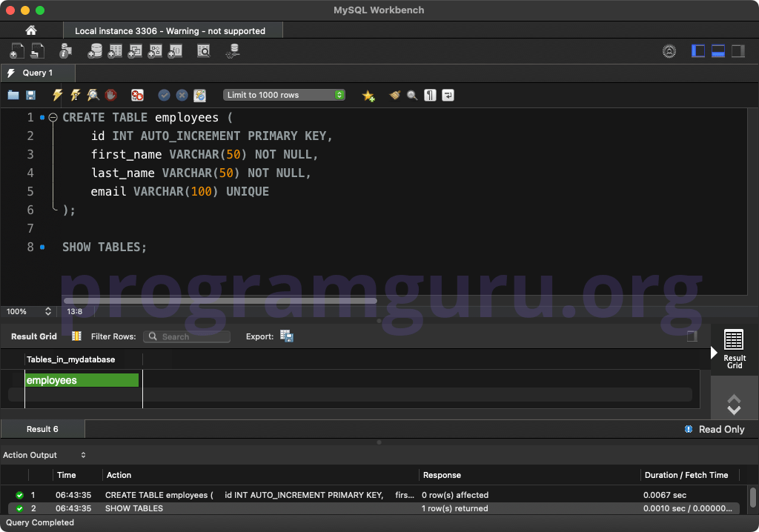Create a new stored procedure icon
The width and height of the screenshot is (759, 532).
[155, 51]
